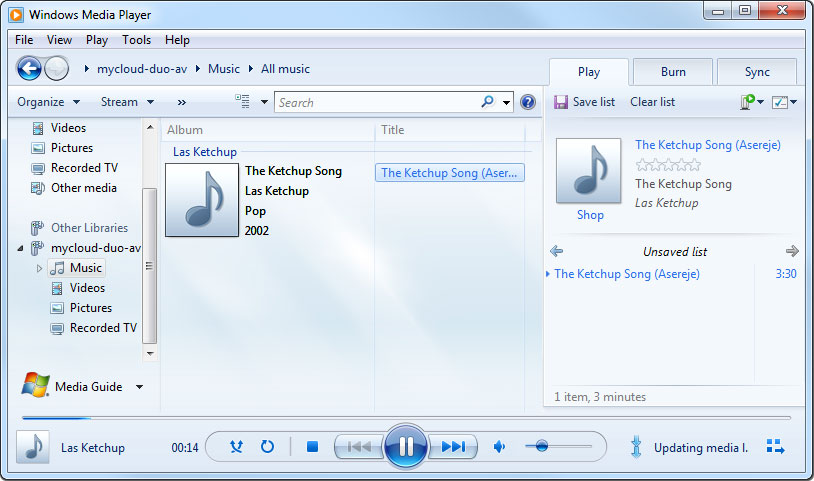Toggle repeat mode on
This screenshot has width=814, height=481.
(267, 447)
